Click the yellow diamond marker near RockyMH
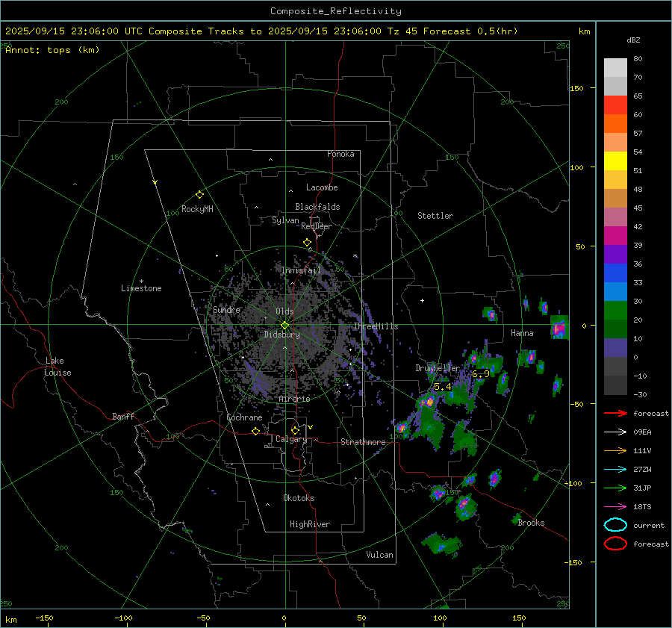The height and width of the screenshot is (628, 672). click(199, 195)
